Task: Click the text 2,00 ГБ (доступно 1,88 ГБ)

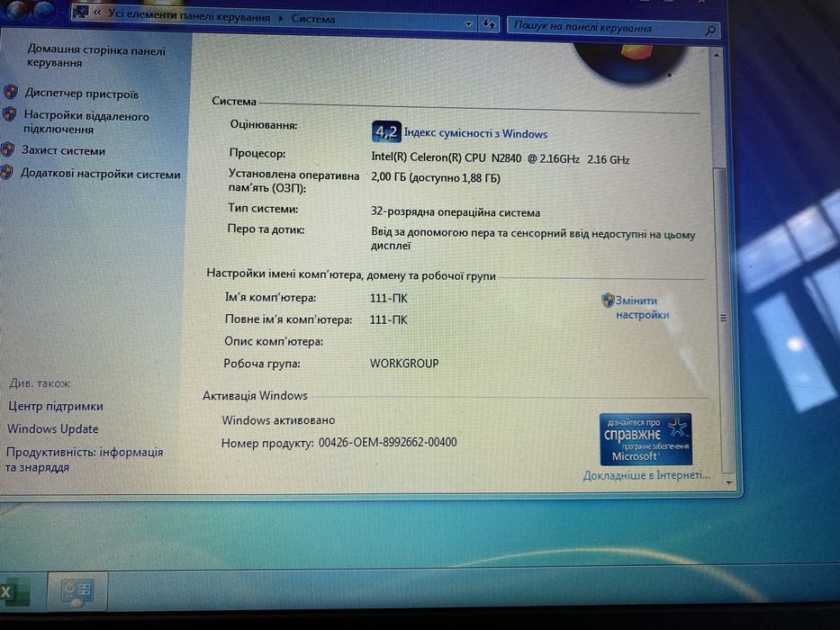Action: pyautogui.click(x=436, y=177)
